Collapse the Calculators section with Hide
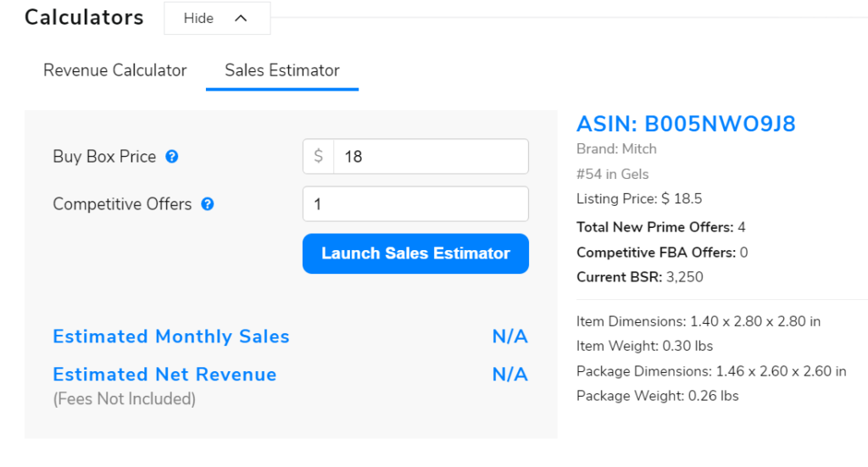868x467 pixels. pos(199,18)
